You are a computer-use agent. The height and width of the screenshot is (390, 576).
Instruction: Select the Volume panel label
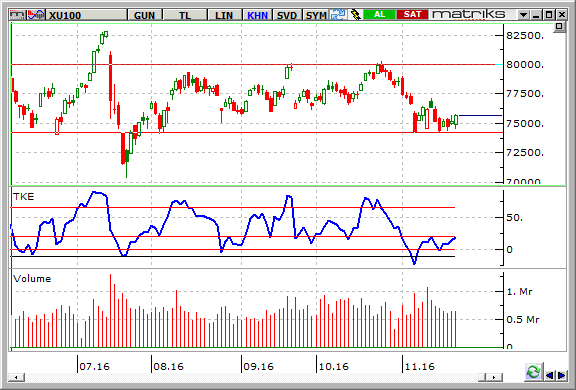[x=32, y=279]
